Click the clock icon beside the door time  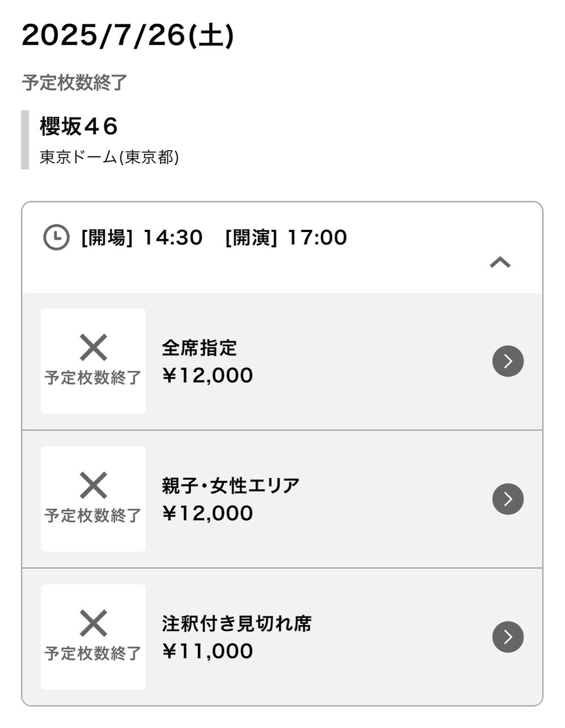tap(56, 237)
